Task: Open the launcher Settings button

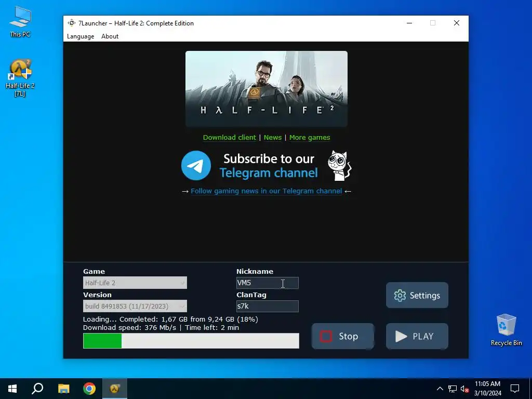Action: click(417, 295)
